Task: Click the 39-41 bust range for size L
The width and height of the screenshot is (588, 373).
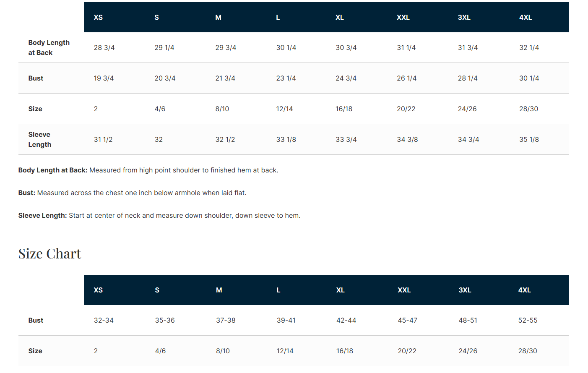Action: click(x=286, y=320)
